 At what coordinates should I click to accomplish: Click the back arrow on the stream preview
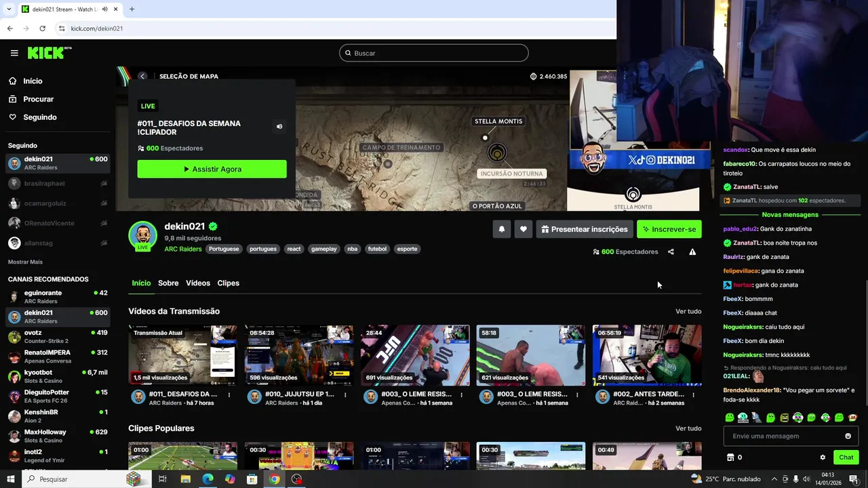point(142,76)
